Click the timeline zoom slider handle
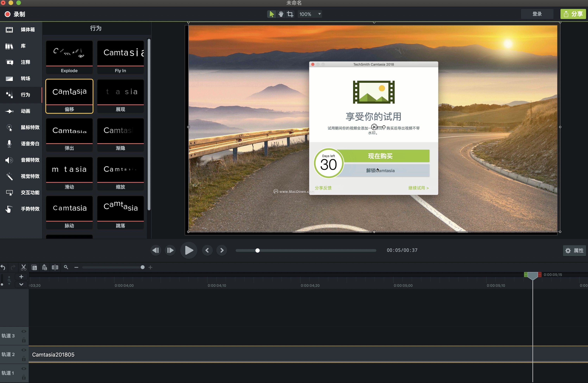Screen dimensions: 588x383 pos(142,267)
